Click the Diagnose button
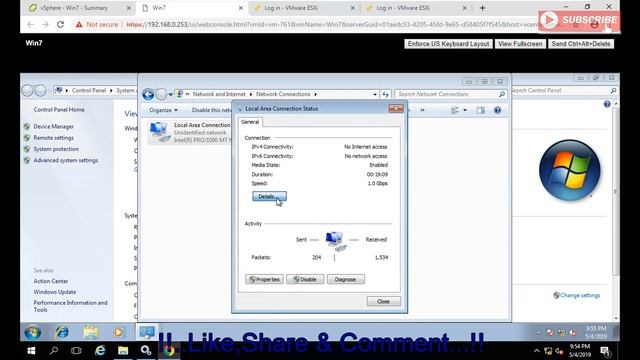The height and width of the screenshot is (360, 640). [345, 280]
